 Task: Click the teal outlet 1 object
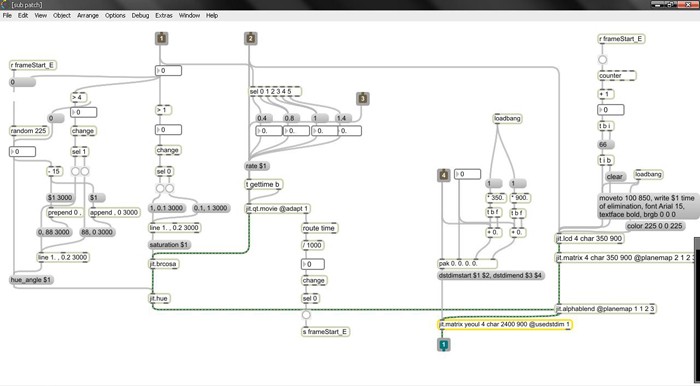(x=443, y=344)
